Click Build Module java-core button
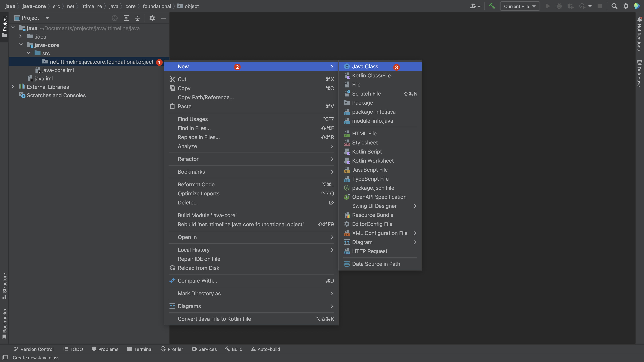The height and width of the screenshot is (362, 644). [207, 215]
